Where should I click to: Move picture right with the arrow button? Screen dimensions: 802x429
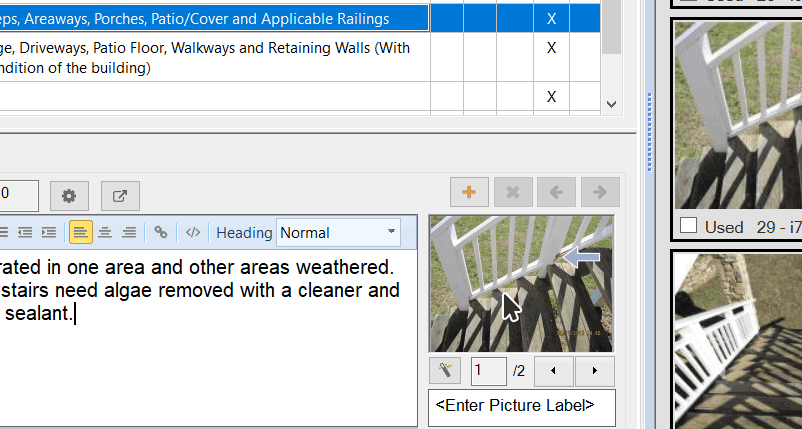pos(600,192)
